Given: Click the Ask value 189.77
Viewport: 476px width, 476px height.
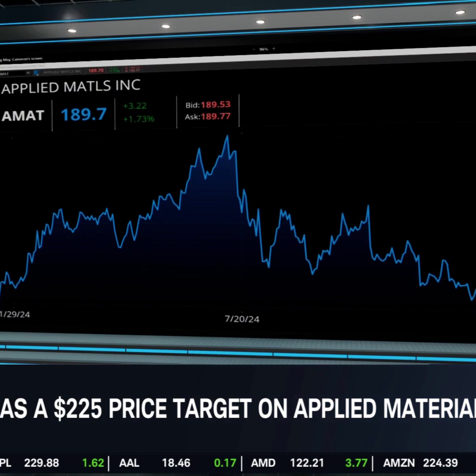Looking at the screenshot, I should click(x=216, y=116).
